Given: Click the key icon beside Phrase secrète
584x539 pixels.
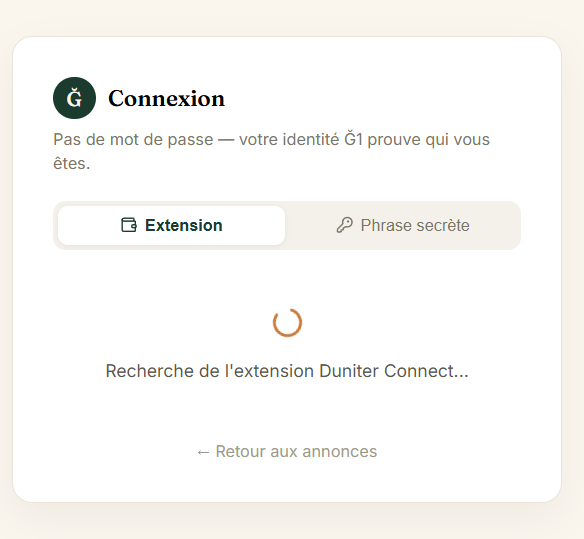Looking at the screenshot, I should 345,225.
